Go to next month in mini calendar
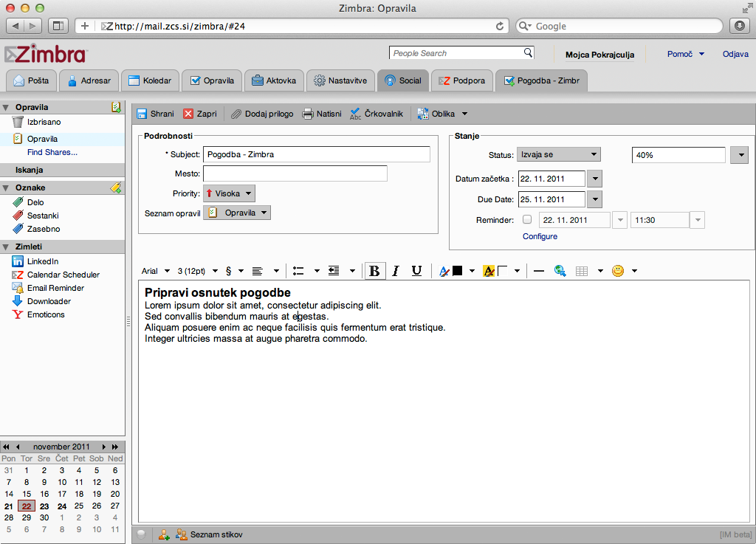This screenshot has height=544, width=756. click(x=103, y=447)
